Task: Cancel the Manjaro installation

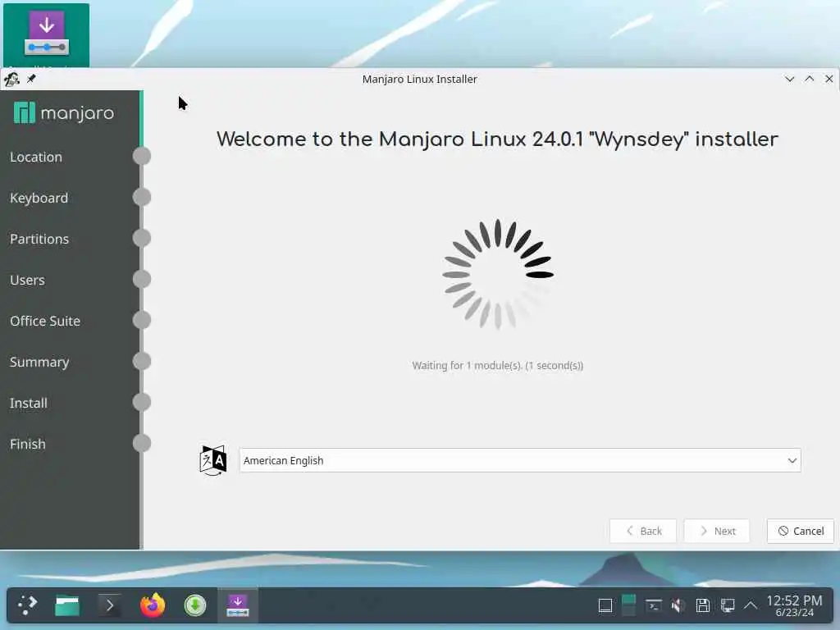Action: click(801, 531)
